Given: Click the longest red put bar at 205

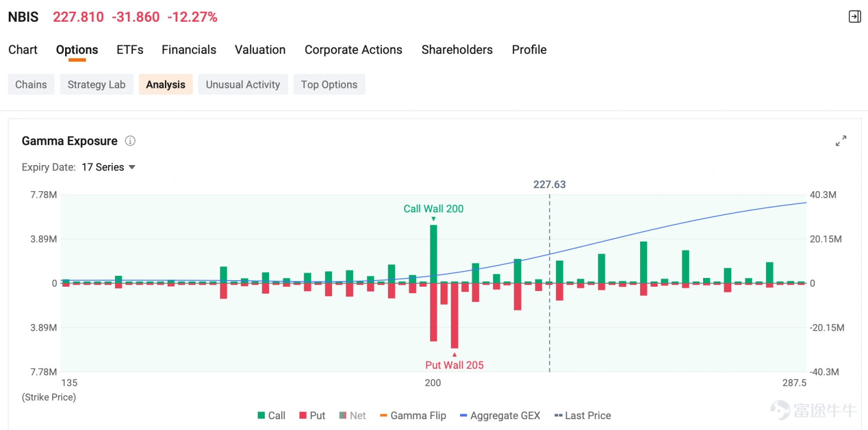Looking at the screenshot, I should pyautogui.click(x=455, y=315).
